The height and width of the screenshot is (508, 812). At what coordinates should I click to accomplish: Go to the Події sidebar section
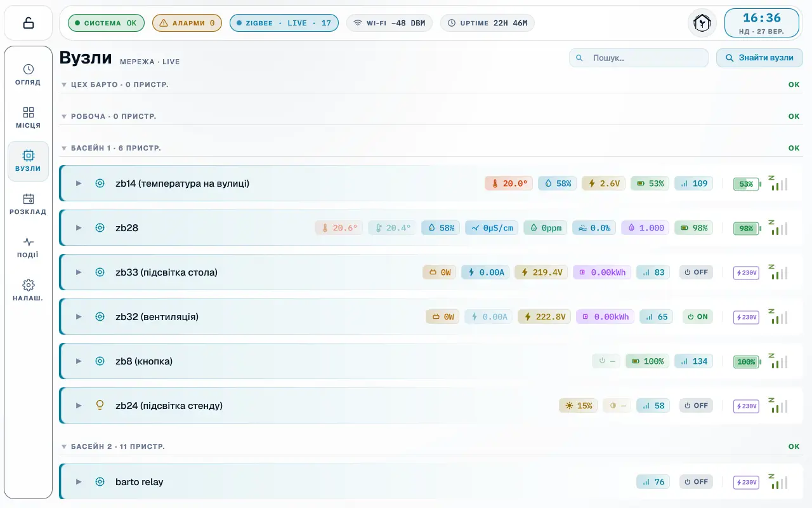28,248
